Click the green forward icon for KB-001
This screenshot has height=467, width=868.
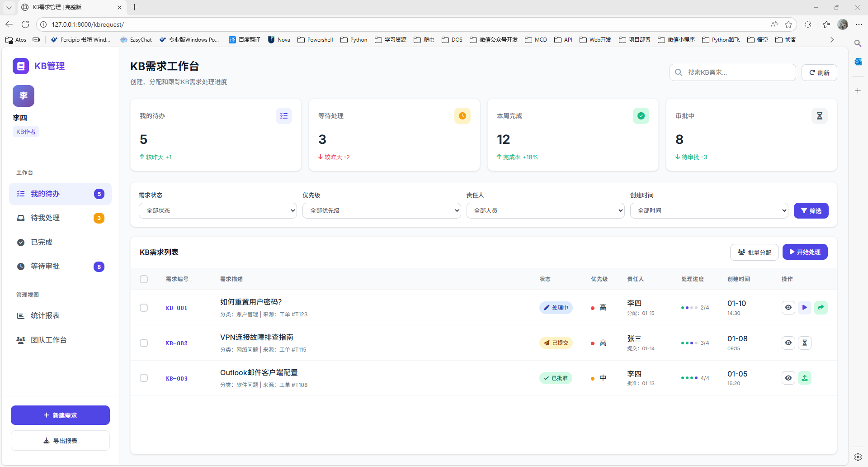pos(821,308)
